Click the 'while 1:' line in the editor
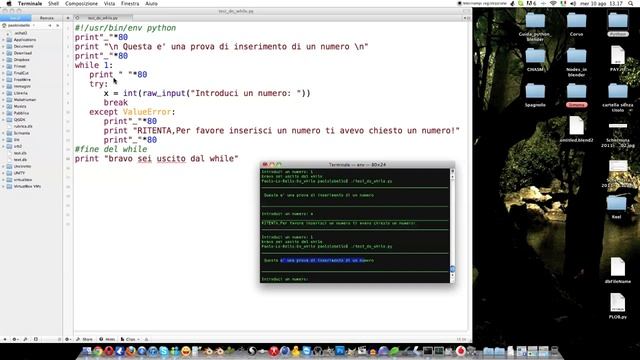640x360 pixels. [x=94, y=65]
